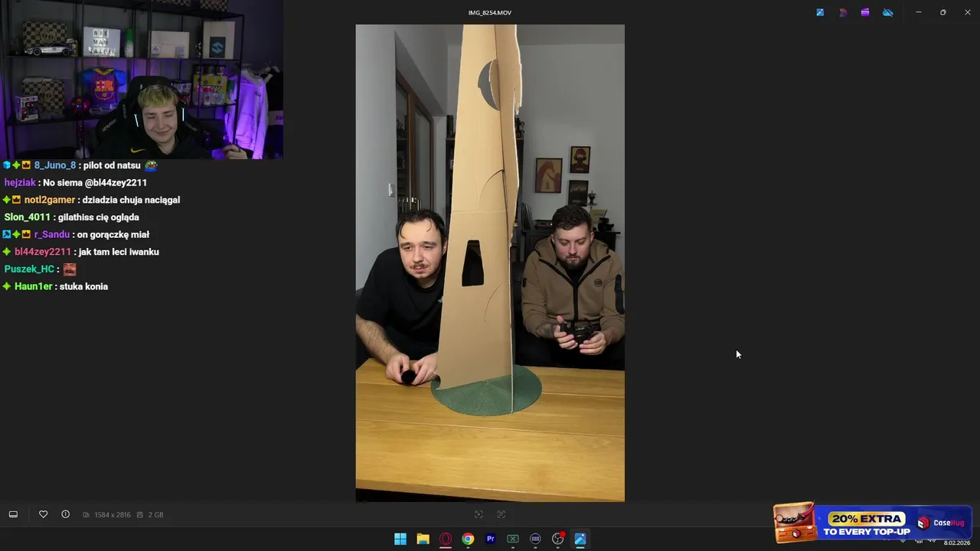Screen dimensions: 980x551
Task: Open Google Chrome from the taskbar
Action: (468, 539)
